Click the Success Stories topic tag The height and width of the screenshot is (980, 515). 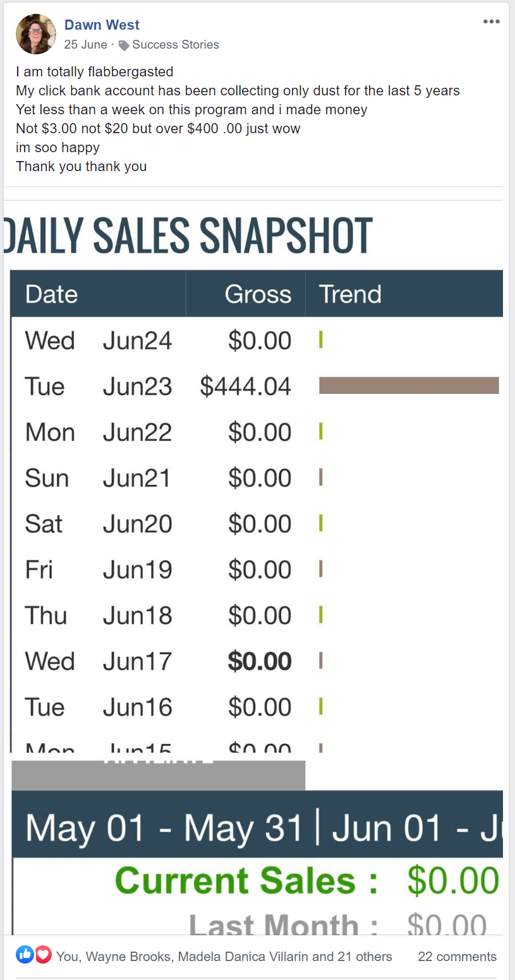(176, 45)
